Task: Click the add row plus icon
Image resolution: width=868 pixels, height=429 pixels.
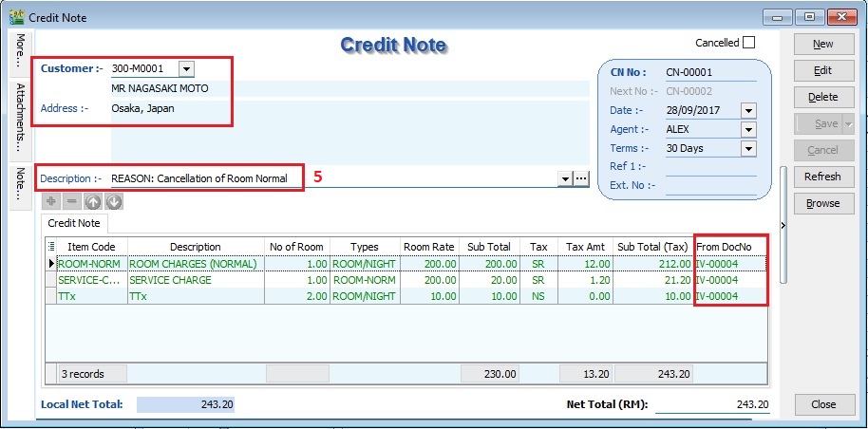Action: click(x=53, y=201)
